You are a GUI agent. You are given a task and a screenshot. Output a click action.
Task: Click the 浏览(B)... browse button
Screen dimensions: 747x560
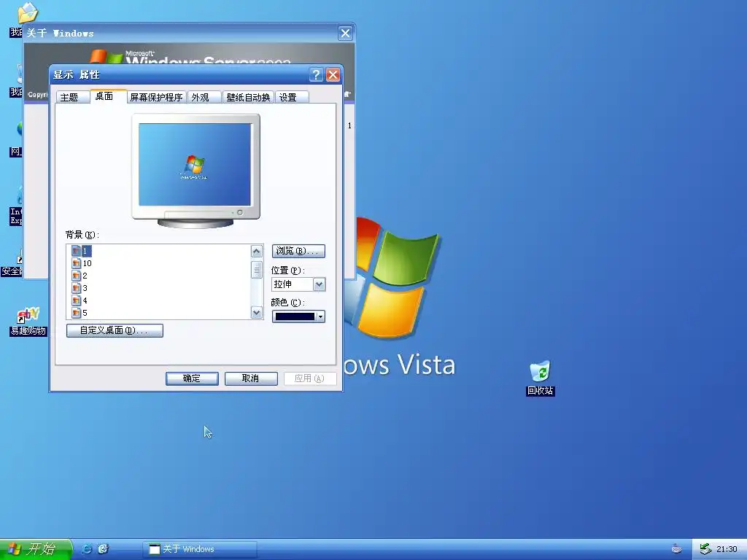pos(298,251)
